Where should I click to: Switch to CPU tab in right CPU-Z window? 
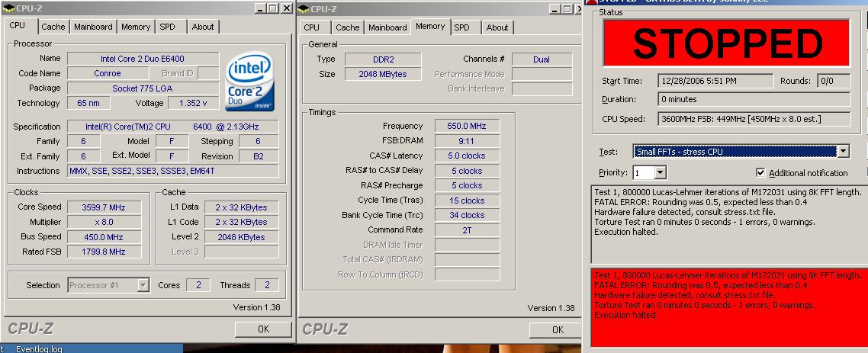[312, 27]
